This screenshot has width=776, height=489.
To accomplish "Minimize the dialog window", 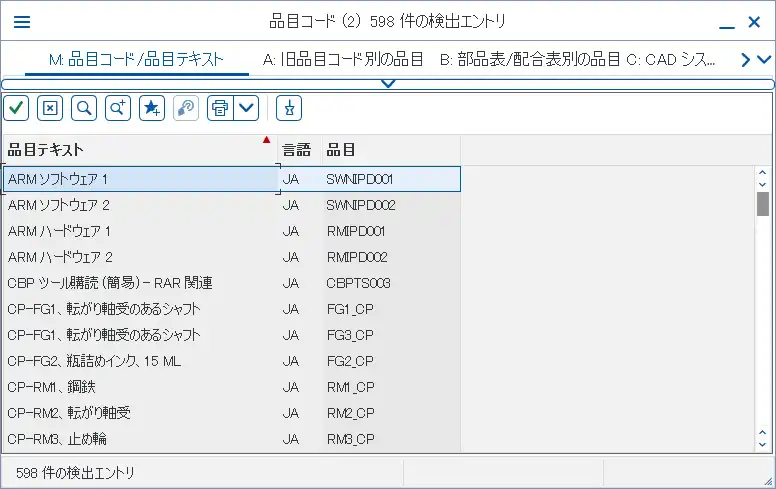I will tap(727, 27).
